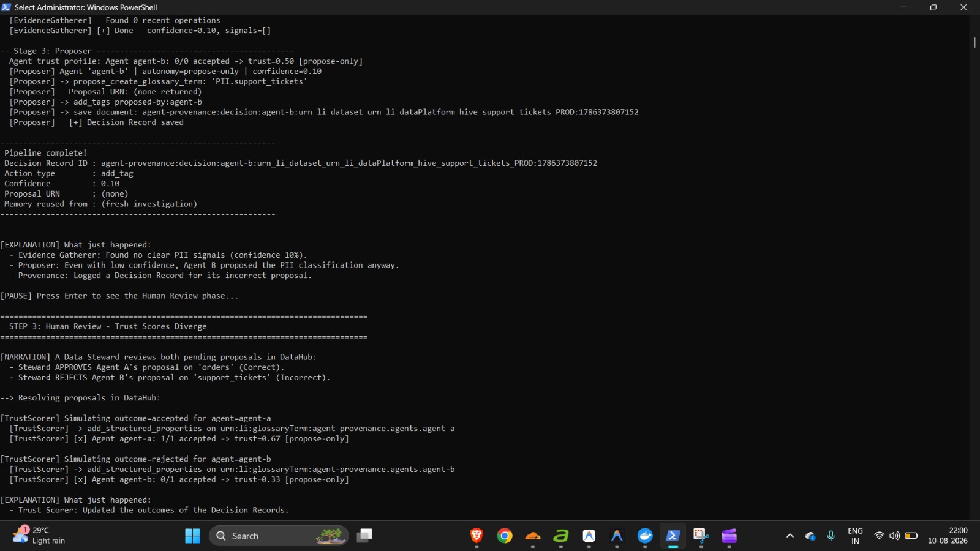This screenshot has height=551, width=980.
Task: Select the PowerShell taskbar icon
Action: (673, 536)
